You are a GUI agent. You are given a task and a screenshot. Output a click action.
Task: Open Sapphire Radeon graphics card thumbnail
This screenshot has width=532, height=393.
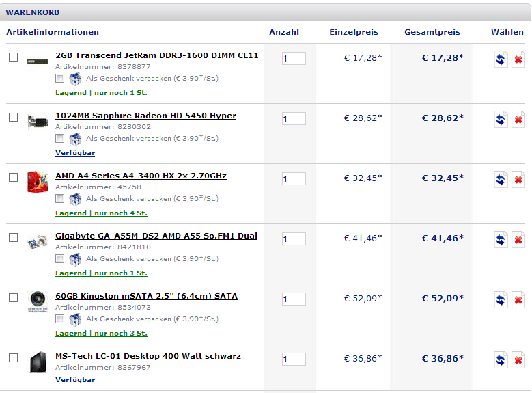[x=38, y=122]
